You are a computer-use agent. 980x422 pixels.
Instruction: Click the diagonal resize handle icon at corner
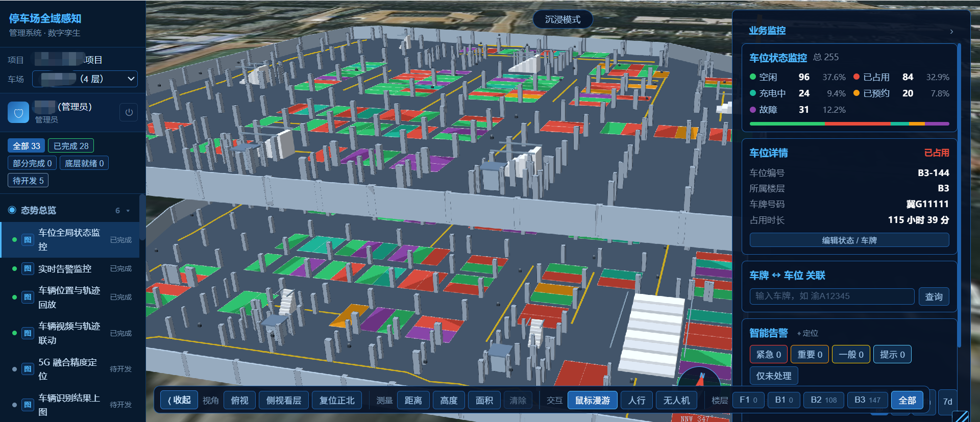coord(962,416)
